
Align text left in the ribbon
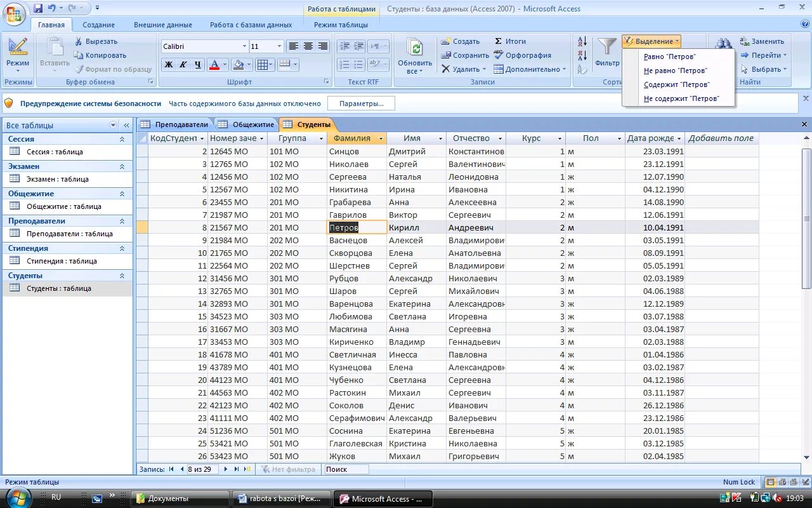click(293, 46)
